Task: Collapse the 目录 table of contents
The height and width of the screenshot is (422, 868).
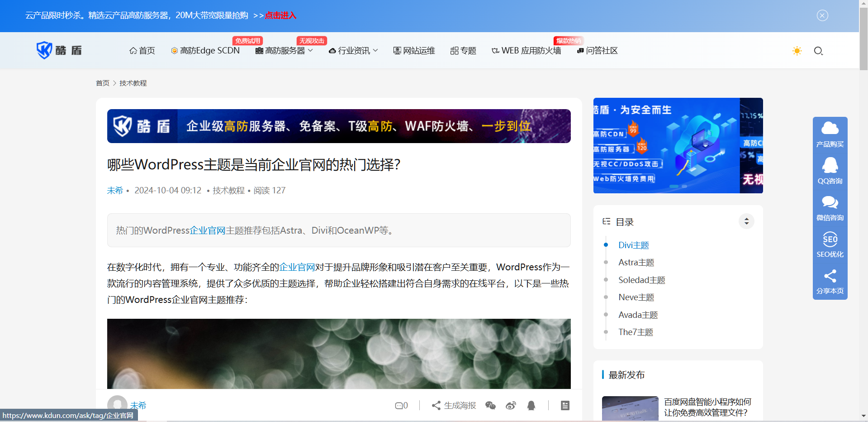Action: [746, 221]
